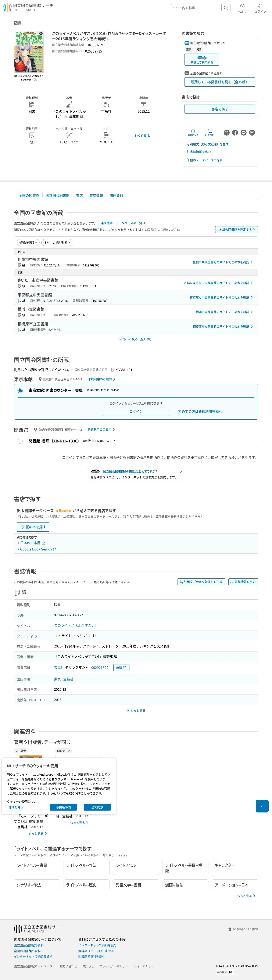The image size is (272, 980).
Task: Click 紙の本を探す button
Action: pos(33,527)
